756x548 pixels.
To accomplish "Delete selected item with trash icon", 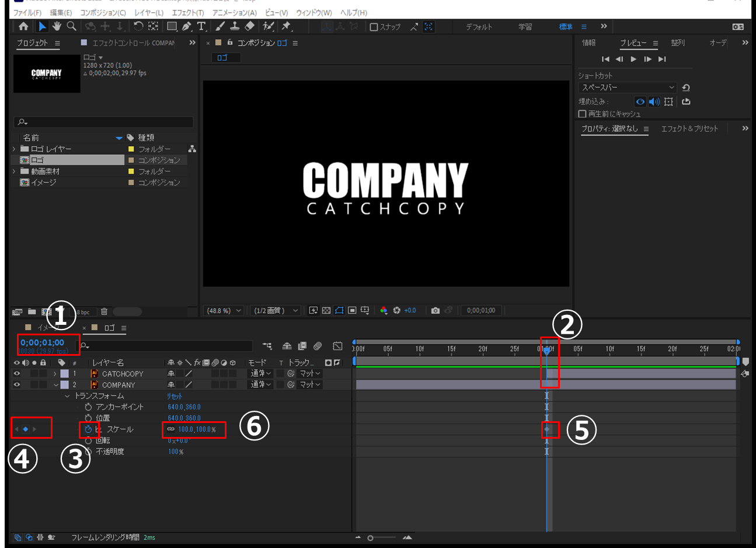I will click(x=104, y=312).
